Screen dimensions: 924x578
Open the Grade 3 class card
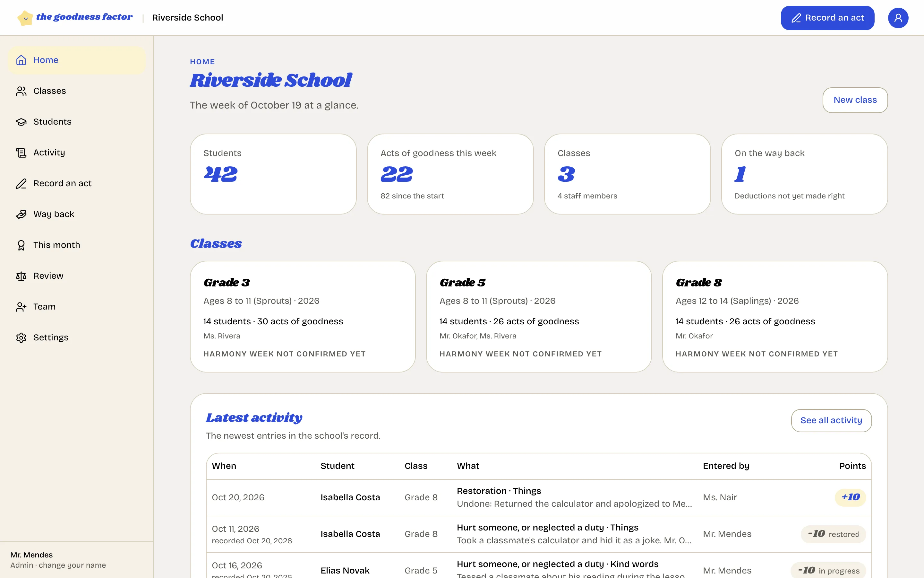[303, 317]
